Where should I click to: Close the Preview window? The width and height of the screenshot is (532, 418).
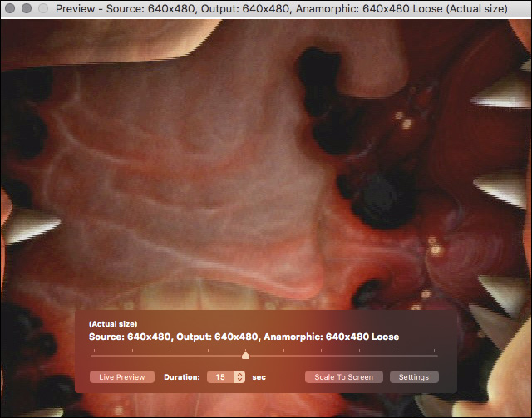(10, 8)
